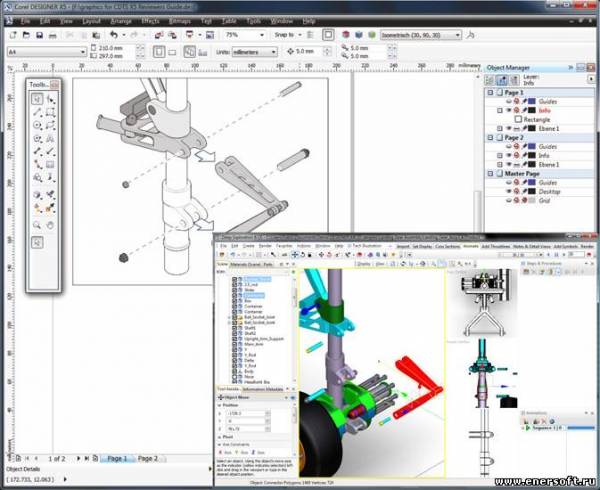The width and height of the screenshot is (600, 490).
Task: Expand the Page 2 Ebene 1 layer
Action: pyautogui.click(x=500, y=164)
